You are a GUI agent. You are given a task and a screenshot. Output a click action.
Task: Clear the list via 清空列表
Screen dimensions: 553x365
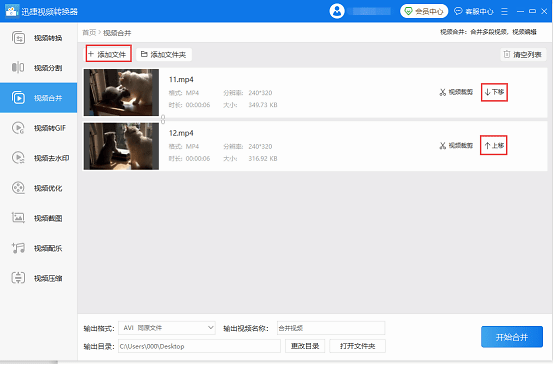coord(523,54)
